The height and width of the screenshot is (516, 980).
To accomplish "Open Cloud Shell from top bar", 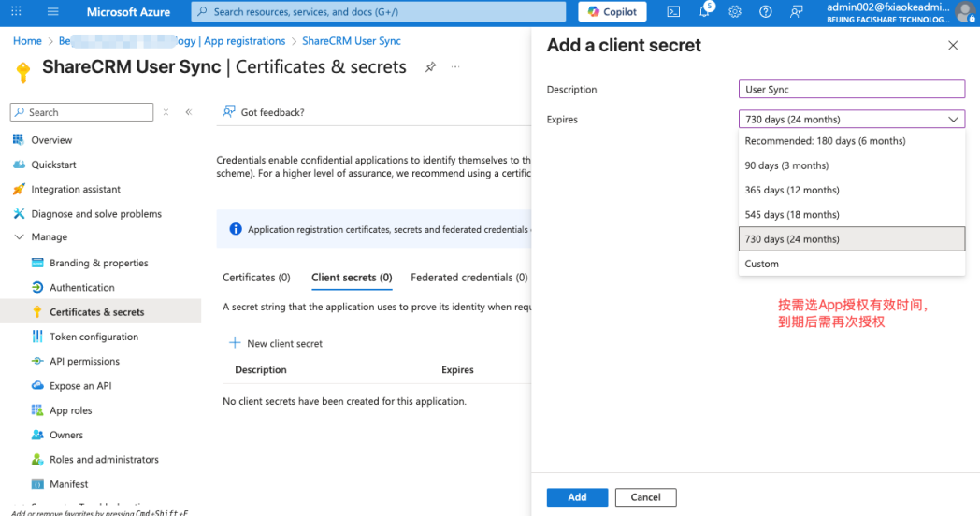I will click(x=673, y=12).
